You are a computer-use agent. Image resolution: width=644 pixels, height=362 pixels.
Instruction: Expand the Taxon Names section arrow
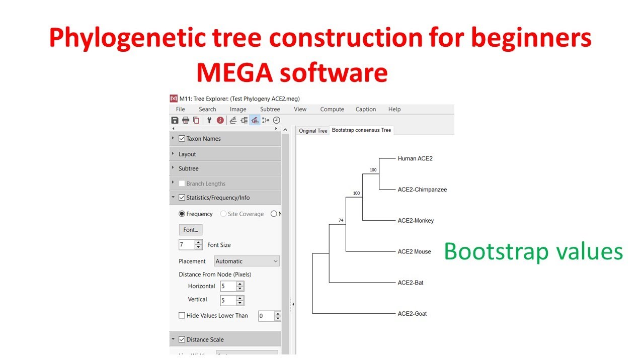coord(173,138)
